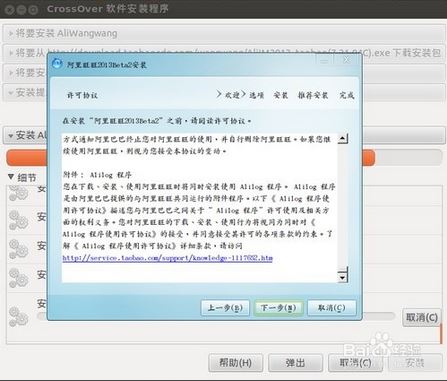The width and height of the screenshot is (447, 381).
Task: Click the 帮助(H) button at bottom
Action: coord(236,363)
